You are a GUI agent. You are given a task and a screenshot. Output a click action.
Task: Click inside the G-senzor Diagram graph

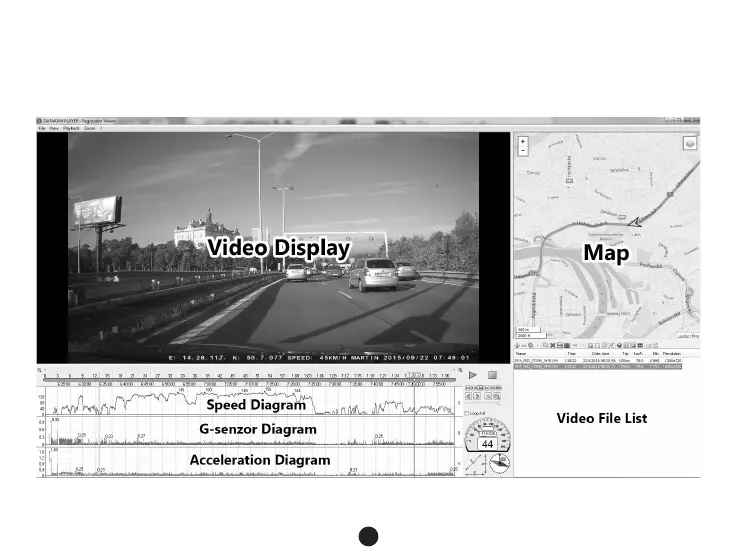coord(249,431)
